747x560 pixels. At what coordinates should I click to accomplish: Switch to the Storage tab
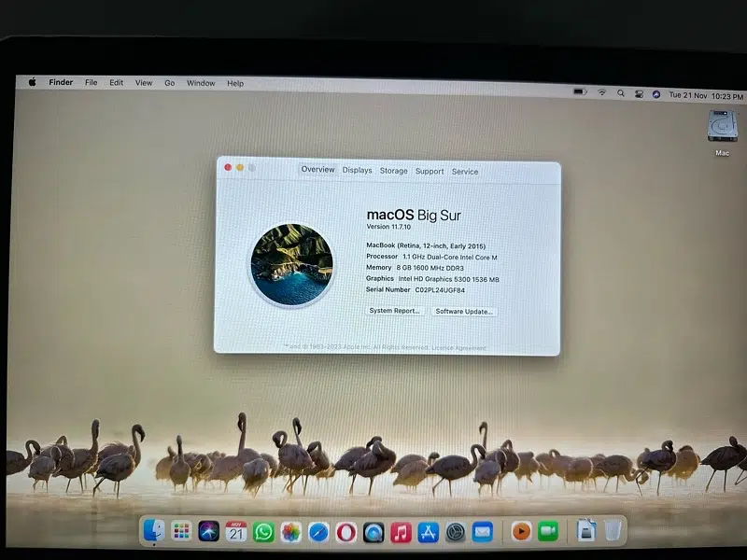393,171
